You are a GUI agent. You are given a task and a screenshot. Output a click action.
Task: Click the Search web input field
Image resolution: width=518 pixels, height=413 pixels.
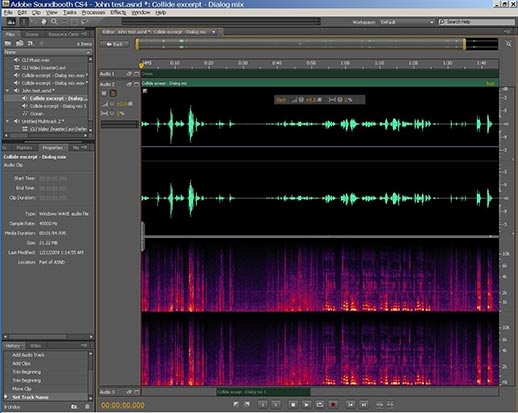pos(477,22)
